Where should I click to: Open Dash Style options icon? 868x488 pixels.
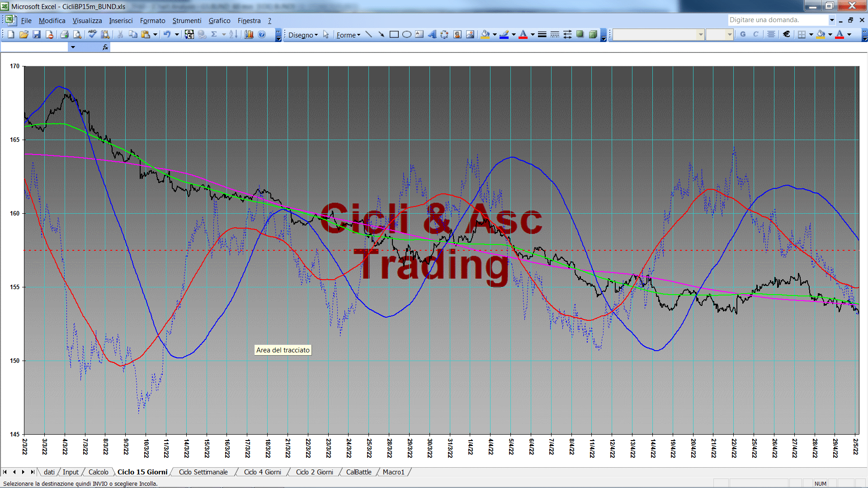pyautogui.click(x=555, y=34)
